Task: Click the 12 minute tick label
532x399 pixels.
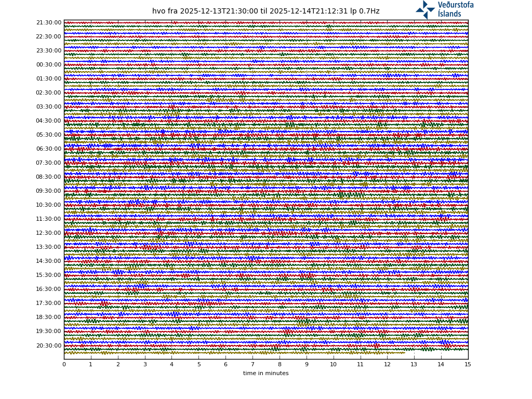Action: pos(387,365)
